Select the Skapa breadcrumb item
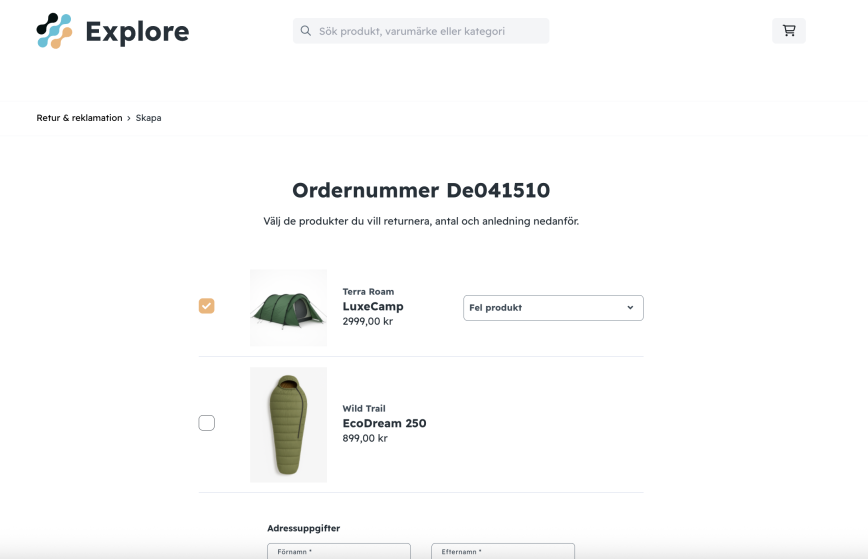This screenshot has height=559, width=868. (x=148, y=118)
